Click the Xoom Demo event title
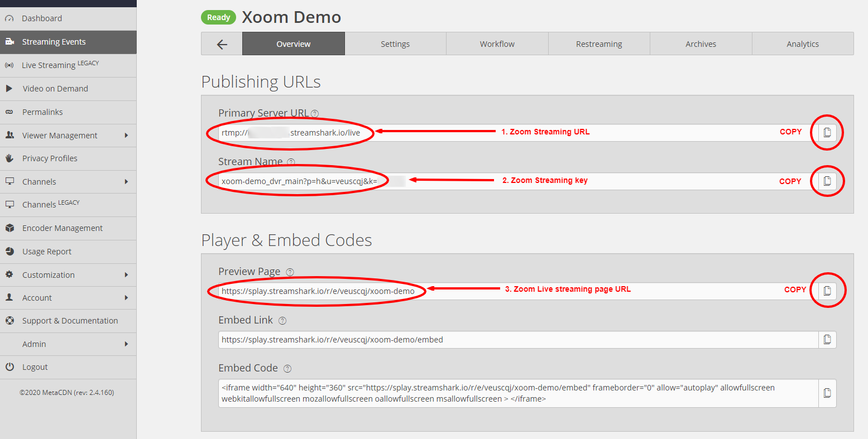The image size is (868, 439). coord(291,17)
